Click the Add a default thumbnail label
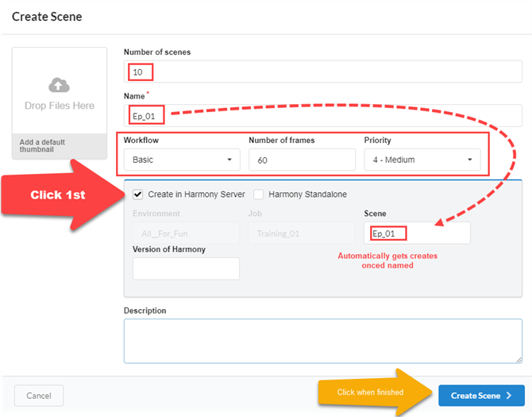532x417 pixels. pyautogui.click(x=43, y=146)
